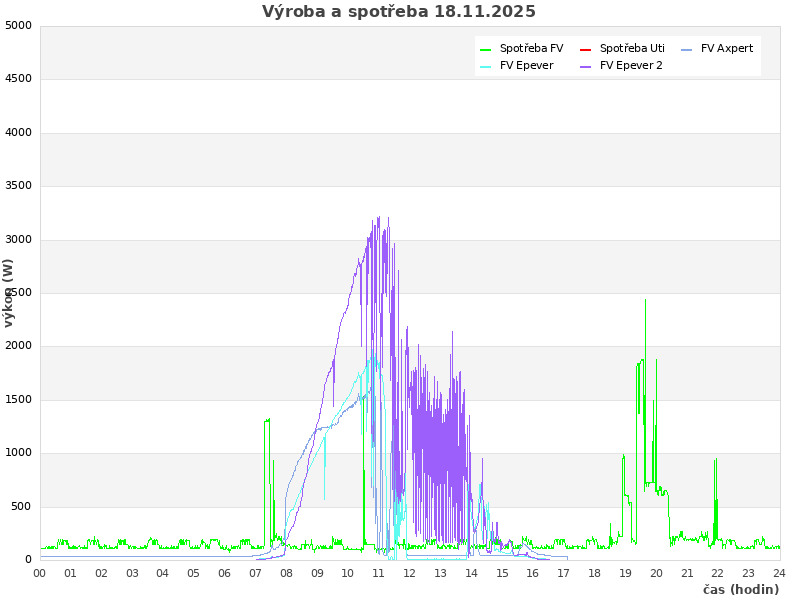Click the green spike just after hour 07
Image resolution: width=800 pixels, height=600 pixels.
point(267,422)
